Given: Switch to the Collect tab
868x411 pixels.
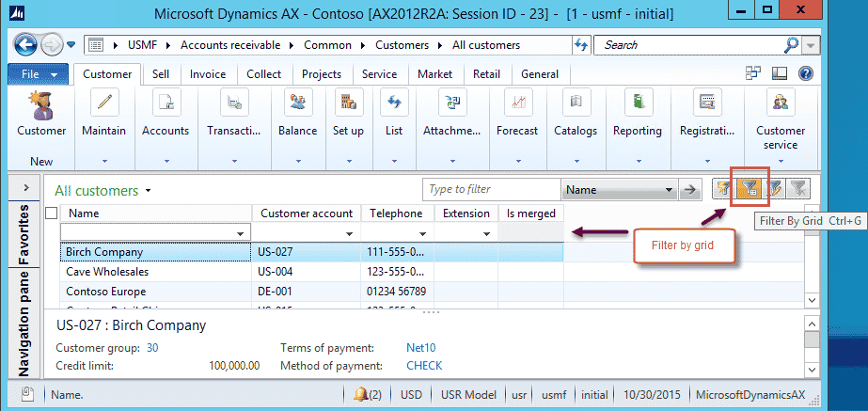Looking at the screenshot, I should [264, 74].
